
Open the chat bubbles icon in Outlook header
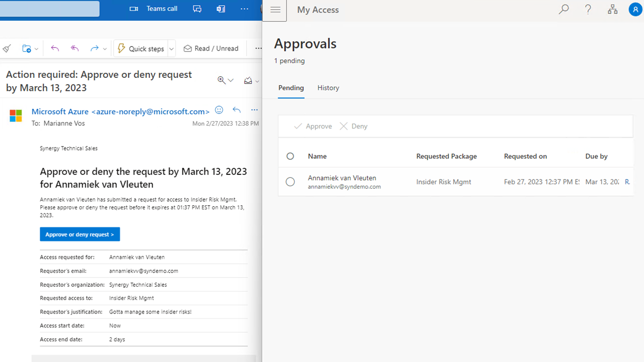pyautogui.click(x=197, y=9)
